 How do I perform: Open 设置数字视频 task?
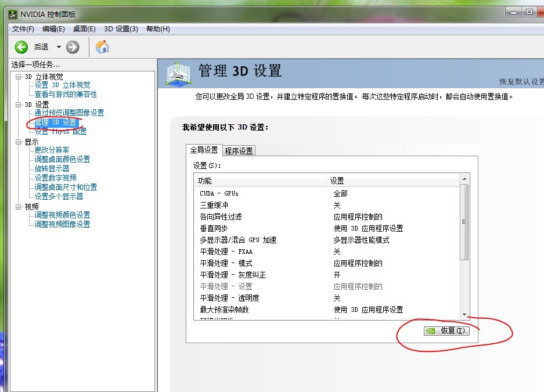coord(56,178)
